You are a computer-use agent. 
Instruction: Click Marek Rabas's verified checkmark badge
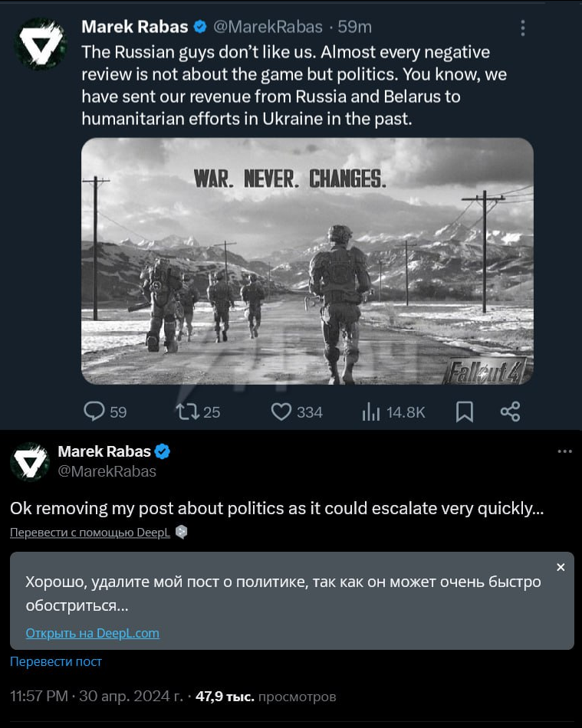[x=201, y=26]
